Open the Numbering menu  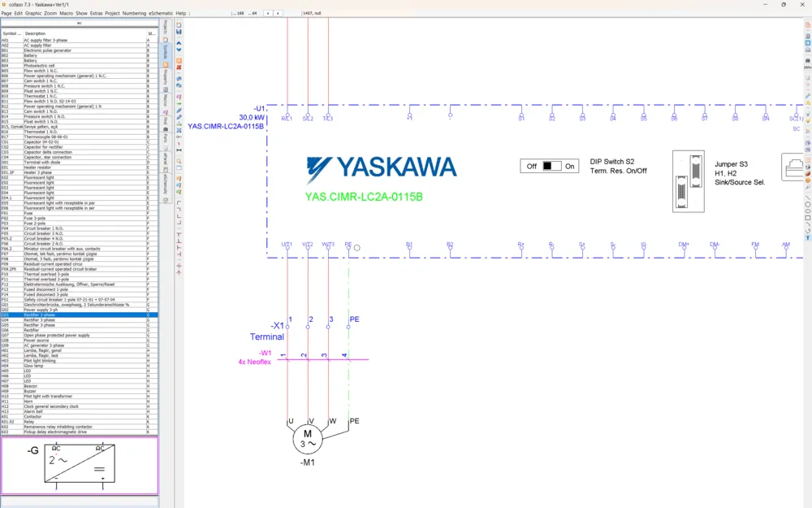tap(134, 13)
